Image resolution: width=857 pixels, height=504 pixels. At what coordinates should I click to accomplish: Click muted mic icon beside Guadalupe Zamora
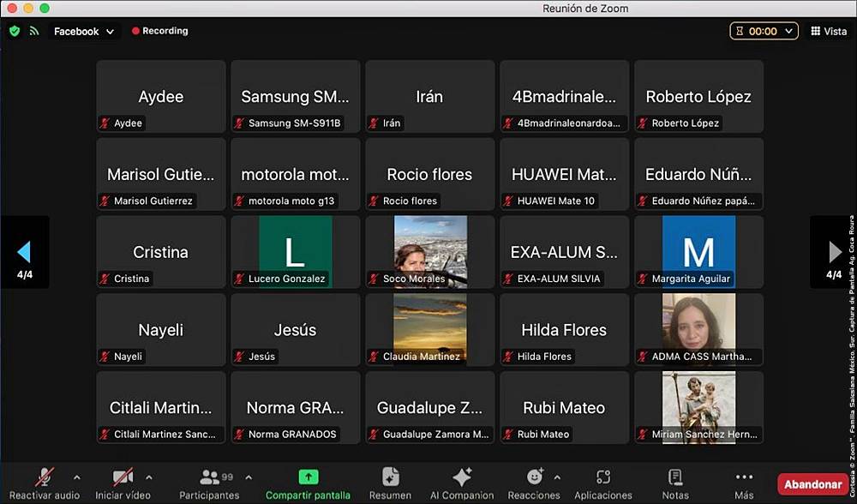374,435
